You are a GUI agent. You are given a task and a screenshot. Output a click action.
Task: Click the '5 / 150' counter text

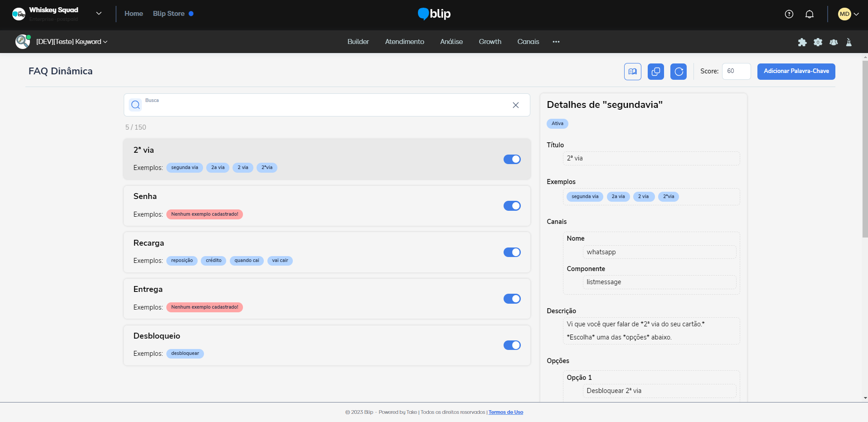point(136,127)
